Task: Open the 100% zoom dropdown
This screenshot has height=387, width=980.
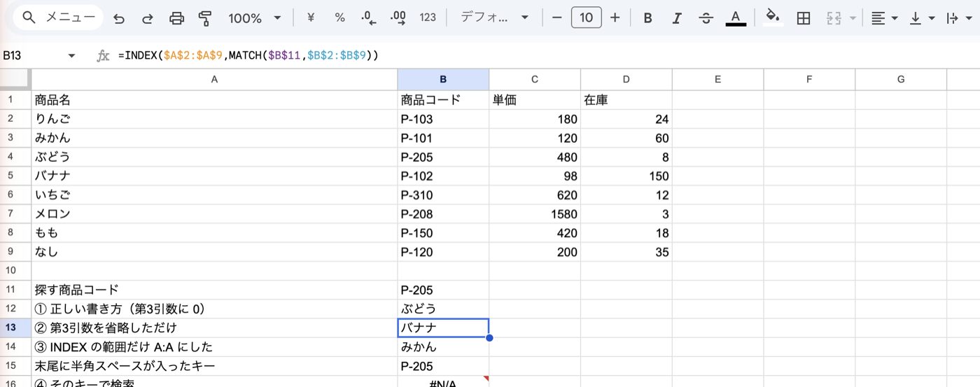Action: pyautogui.click(x=255, y=18)
